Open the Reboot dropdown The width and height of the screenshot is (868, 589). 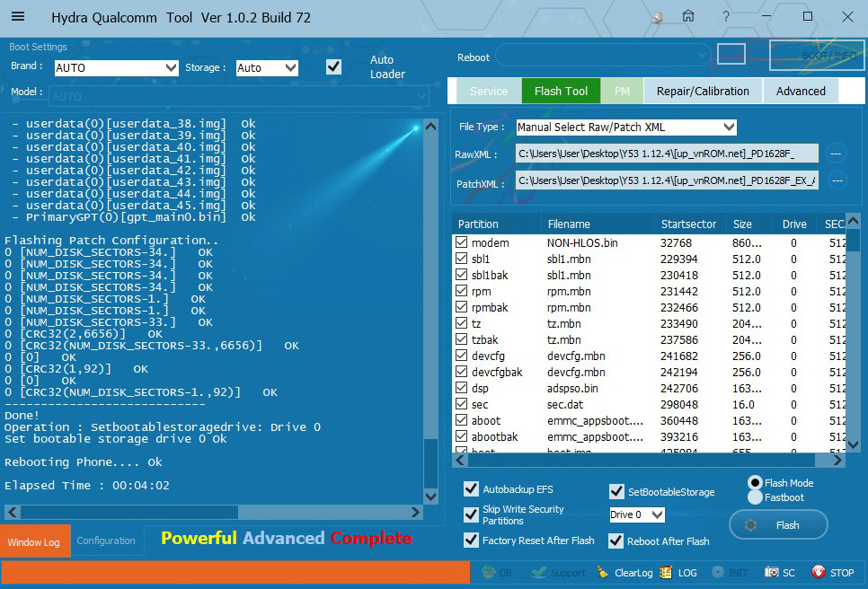coord(602,55)
